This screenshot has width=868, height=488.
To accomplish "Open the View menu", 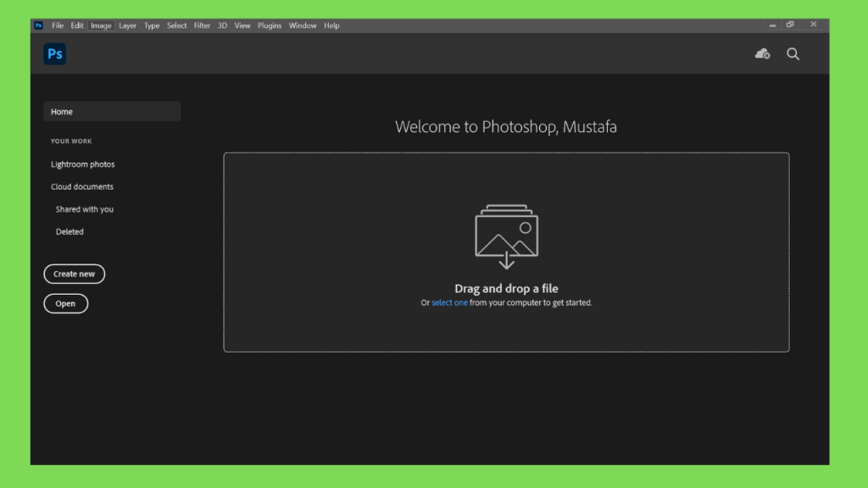I will (242, 25).
